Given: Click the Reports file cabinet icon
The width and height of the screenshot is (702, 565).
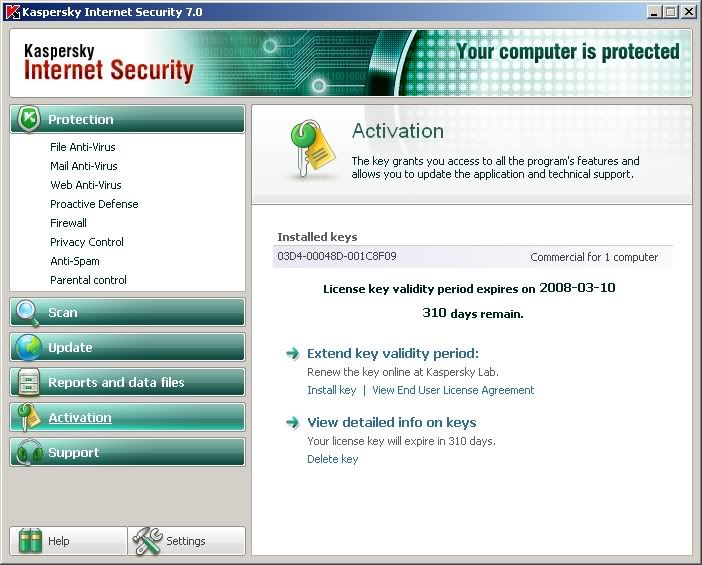Looking at the screenshot, I should coord(29,382).
